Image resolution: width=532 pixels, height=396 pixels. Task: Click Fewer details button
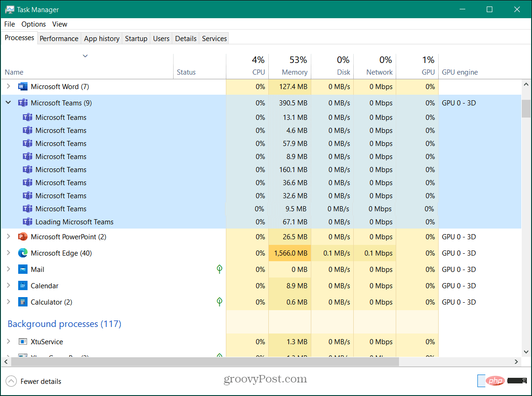[x=34, y=381]
